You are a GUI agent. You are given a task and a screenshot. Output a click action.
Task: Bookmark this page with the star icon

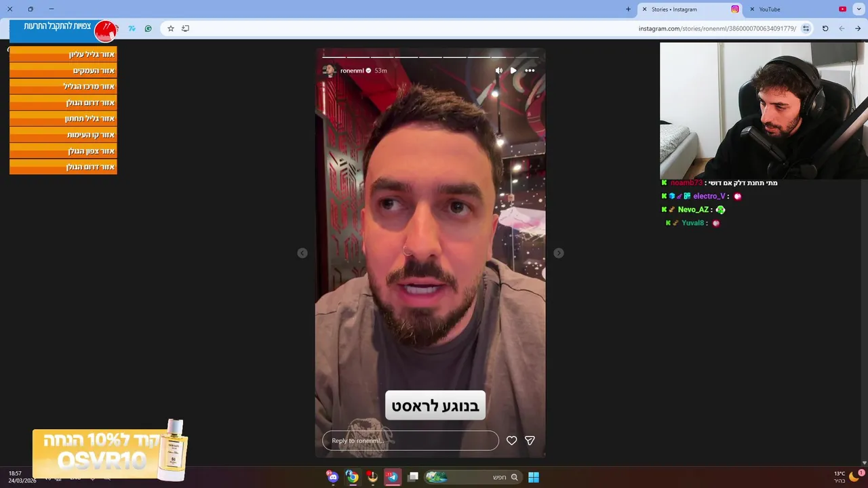tap(170, 28)
